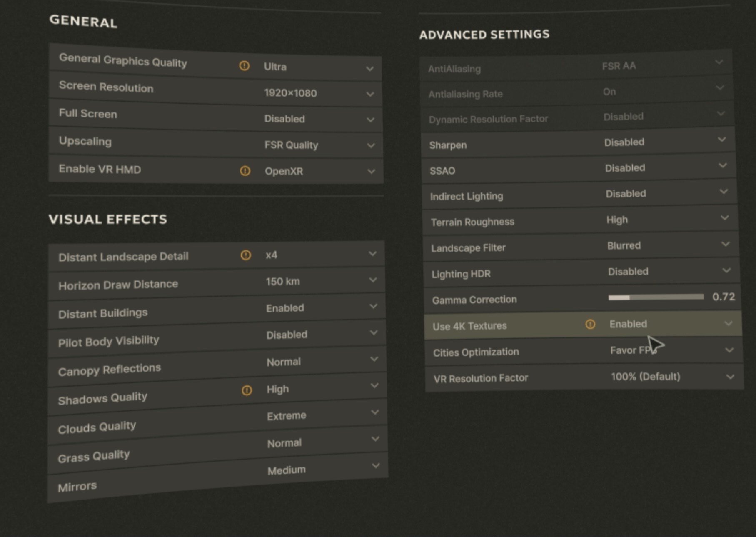
Task: Click the Visual Effects section heading
Action: 107,219
